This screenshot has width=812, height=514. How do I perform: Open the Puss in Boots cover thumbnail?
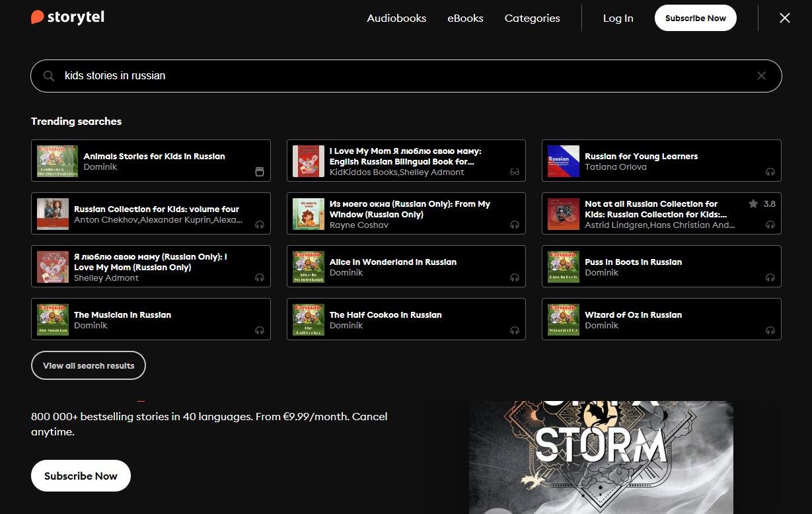pos(564,267)
